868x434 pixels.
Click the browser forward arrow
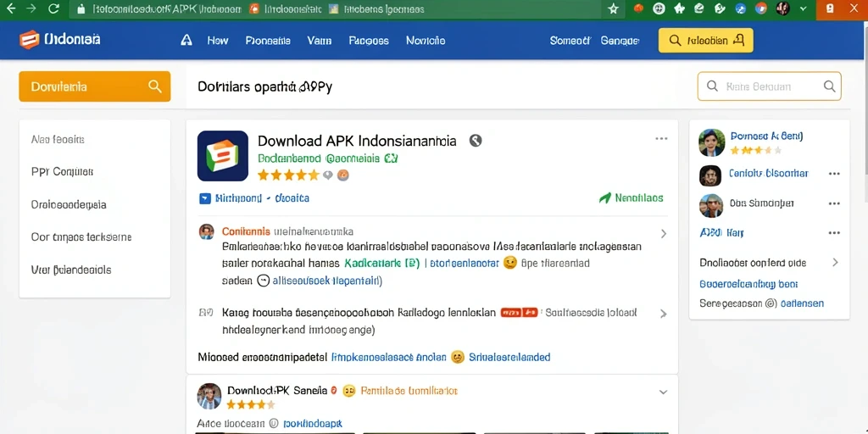click(31, 8)
